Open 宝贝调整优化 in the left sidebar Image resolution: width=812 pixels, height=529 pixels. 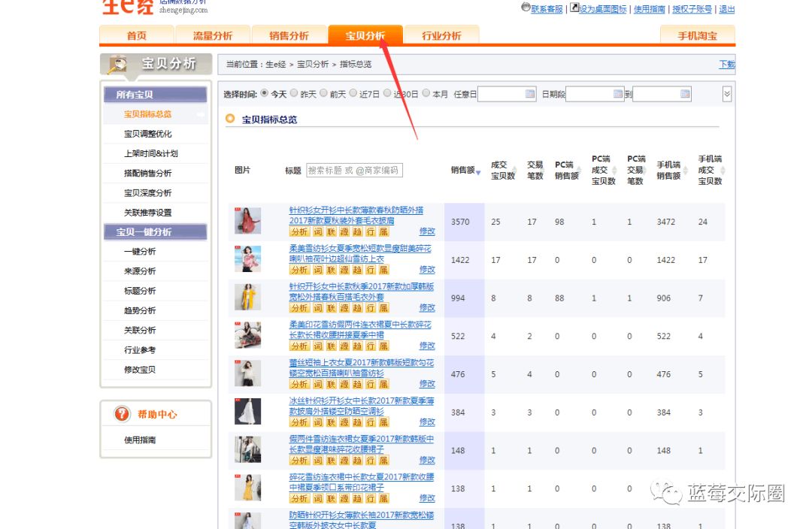pos(148,134)
